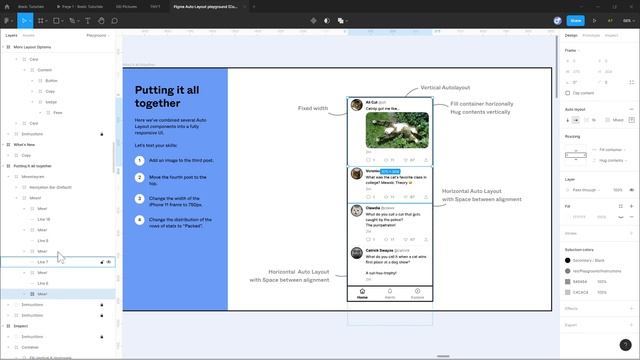The height and width of the screenshot is (360, 640).
Task: Click the C4C4C4 selection color swatch
Action: [x=567, y=292]
